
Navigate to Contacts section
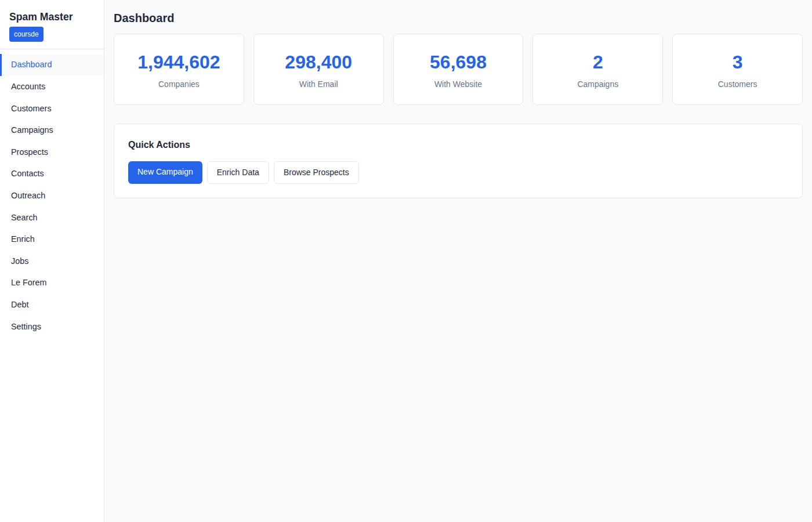[27, 173]
